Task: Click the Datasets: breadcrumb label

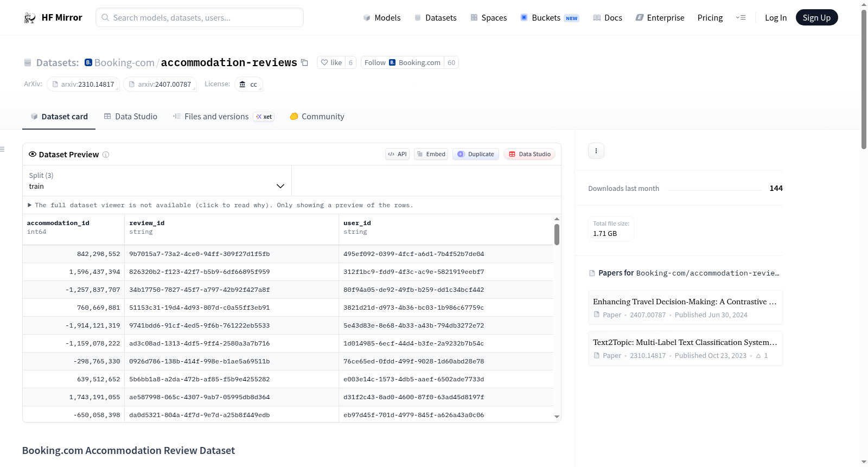Action: [x=58, y=63]
